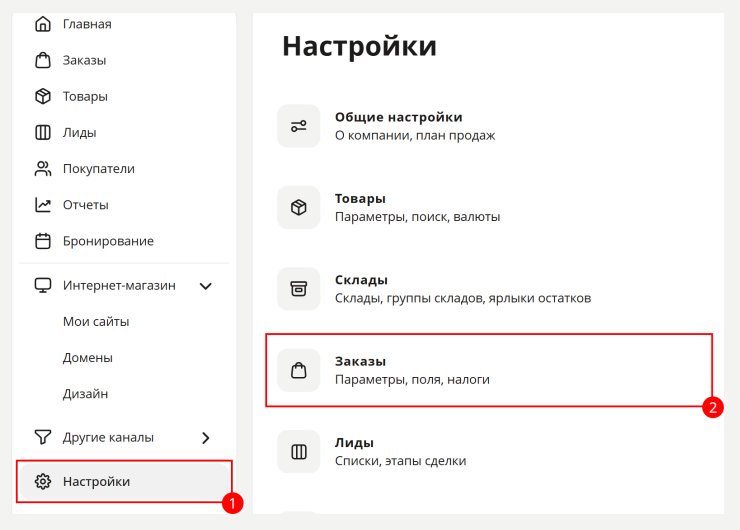Open Домены submenu item

click(88, 358)
